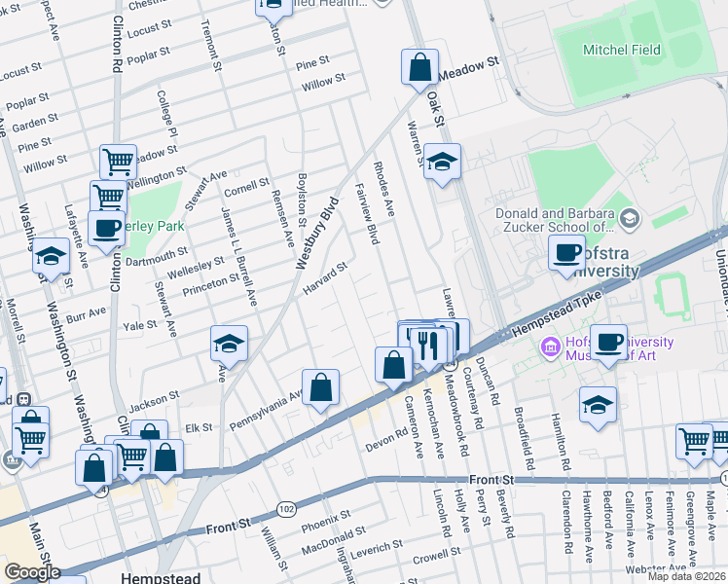
Task: Select the route 102 shield on Front St
Action: point(286,509)
